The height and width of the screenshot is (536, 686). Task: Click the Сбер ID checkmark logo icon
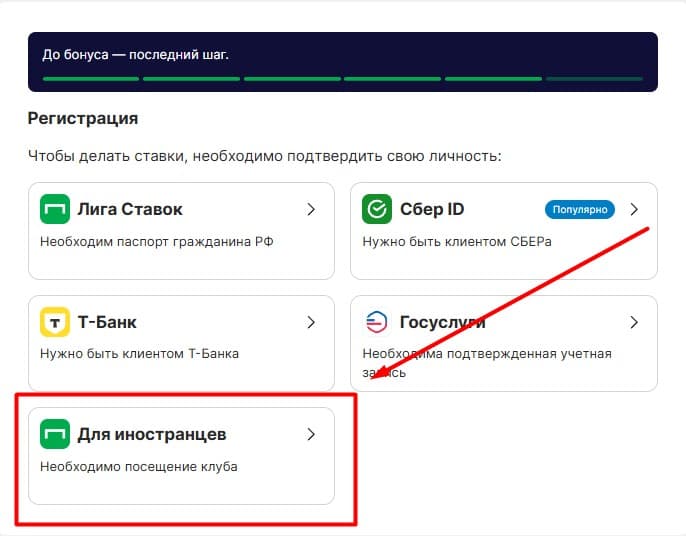point(377,209)
